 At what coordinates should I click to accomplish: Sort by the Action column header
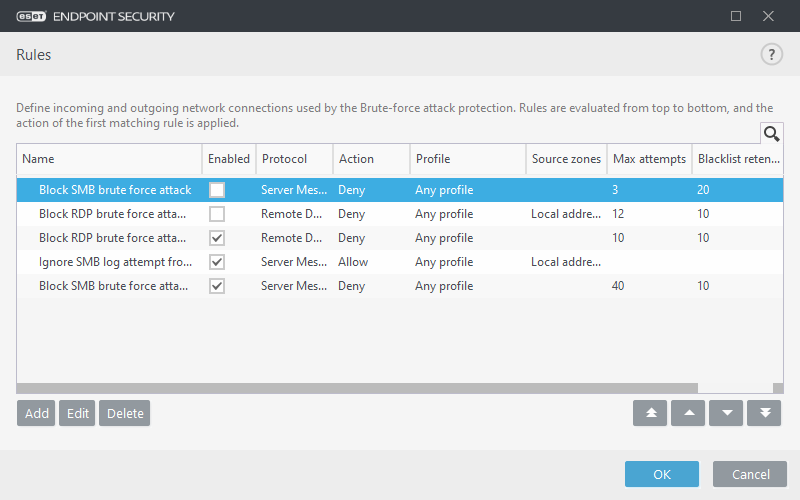[x=371, y=159]
